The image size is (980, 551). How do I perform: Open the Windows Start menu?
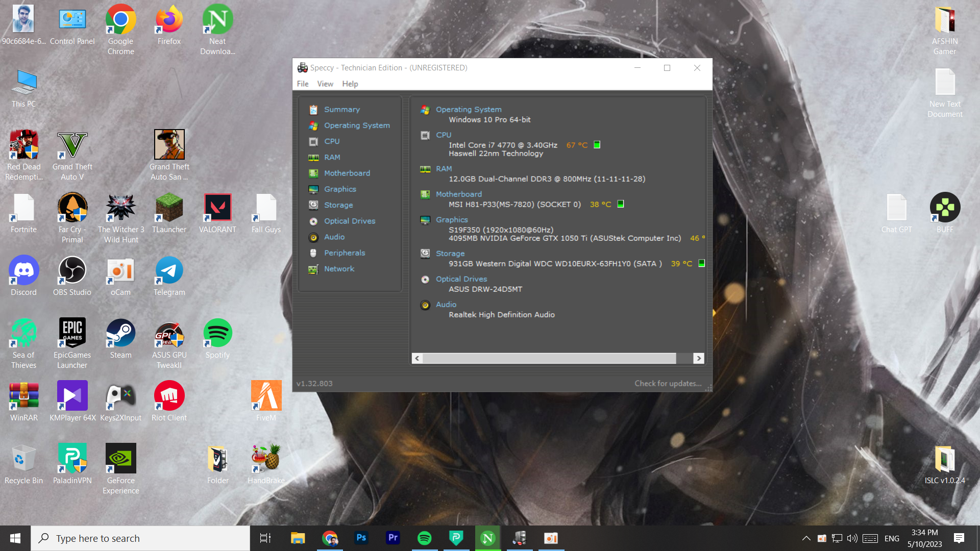pos(15,538)
